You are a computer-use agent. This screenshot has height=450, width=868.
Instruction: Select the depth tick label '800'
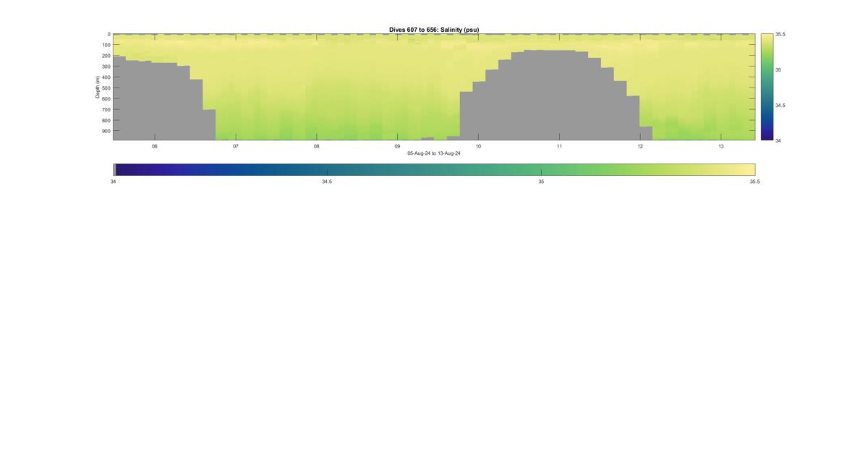coord(106,121)
